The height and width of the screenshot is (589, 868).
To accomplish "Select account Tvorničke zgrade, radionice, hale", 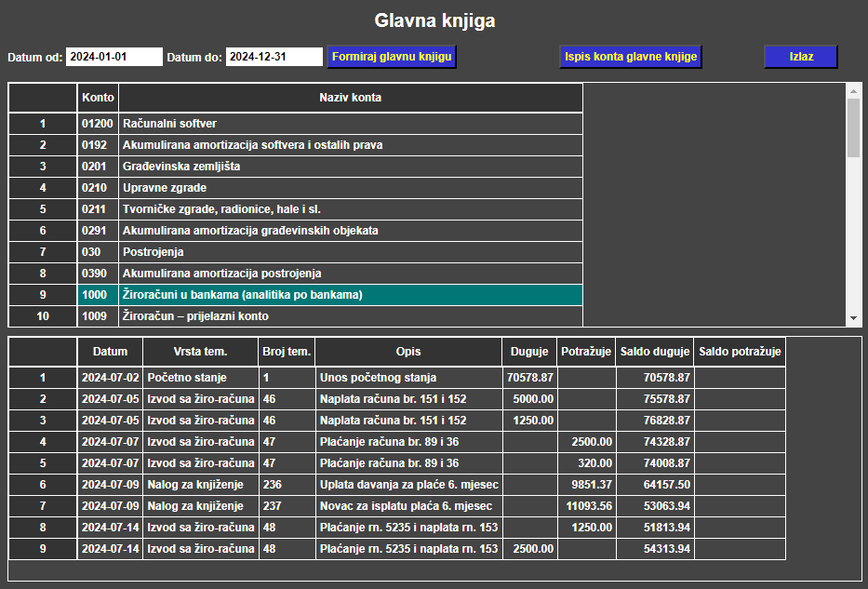I will (352, 209).
